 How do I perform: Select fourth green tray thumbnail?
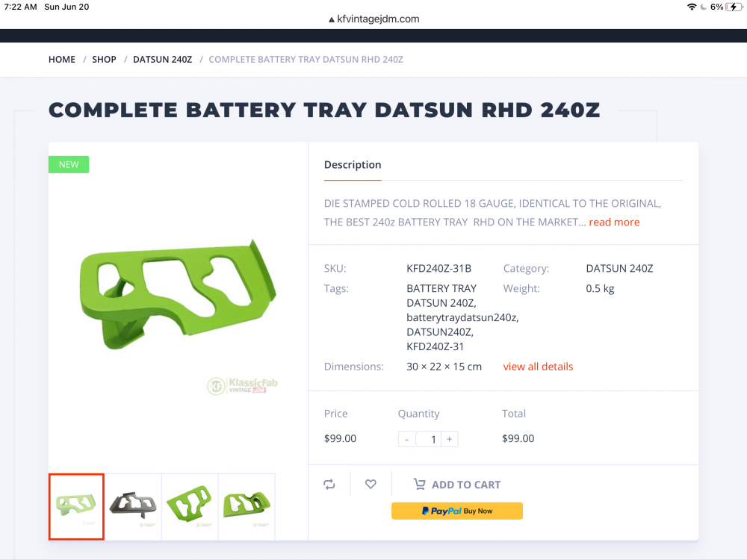coord(247,507)
